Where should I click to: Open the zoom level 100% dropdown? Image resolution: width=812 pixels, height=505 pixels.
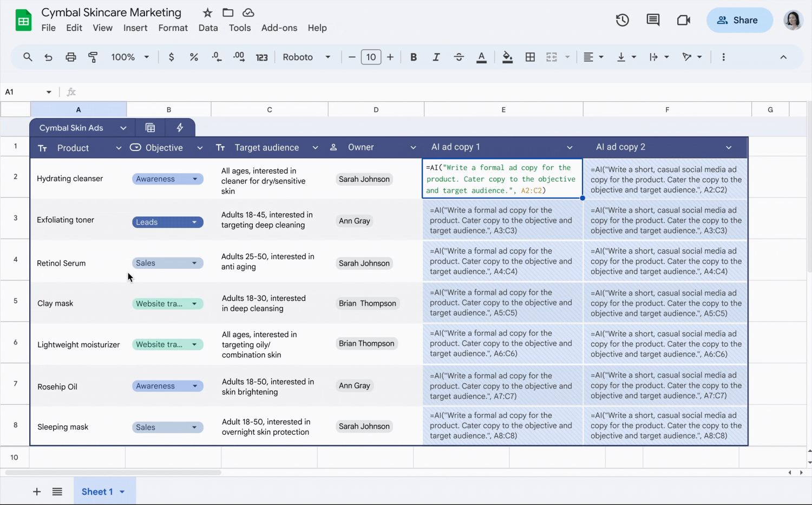[x=130, y=57]
